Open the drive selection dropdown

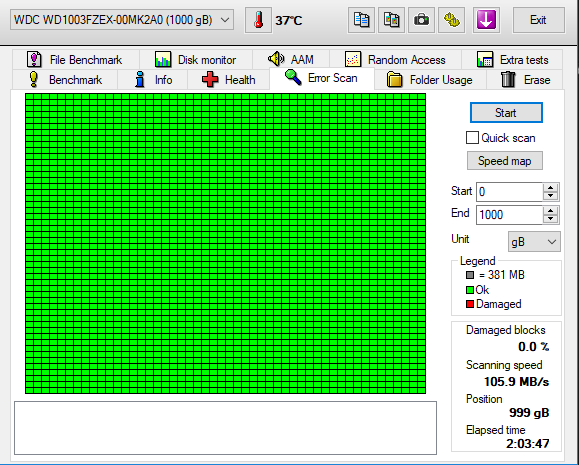pyautogui.click(x=122, y=20)
